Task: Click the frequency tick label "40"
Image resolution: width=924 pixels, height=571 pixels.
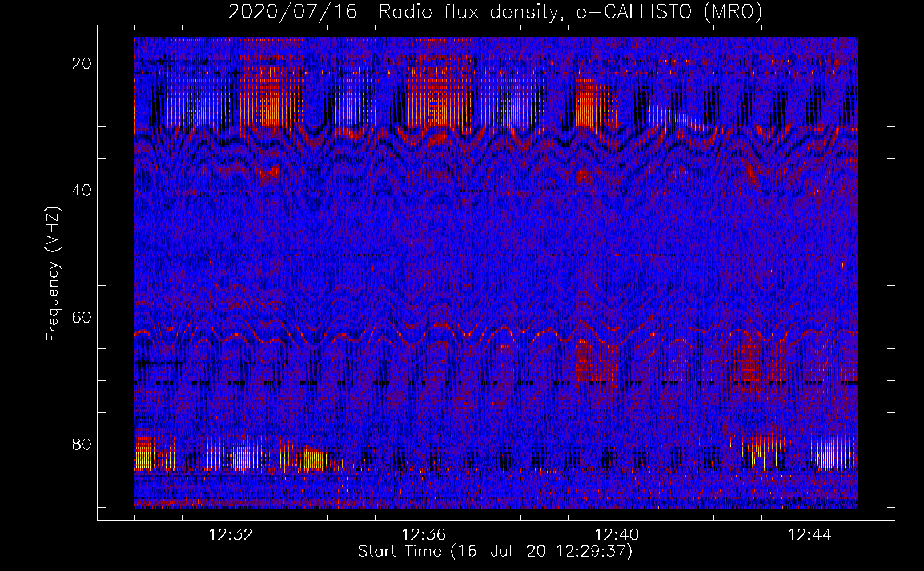Action: (x=82, y=190)
